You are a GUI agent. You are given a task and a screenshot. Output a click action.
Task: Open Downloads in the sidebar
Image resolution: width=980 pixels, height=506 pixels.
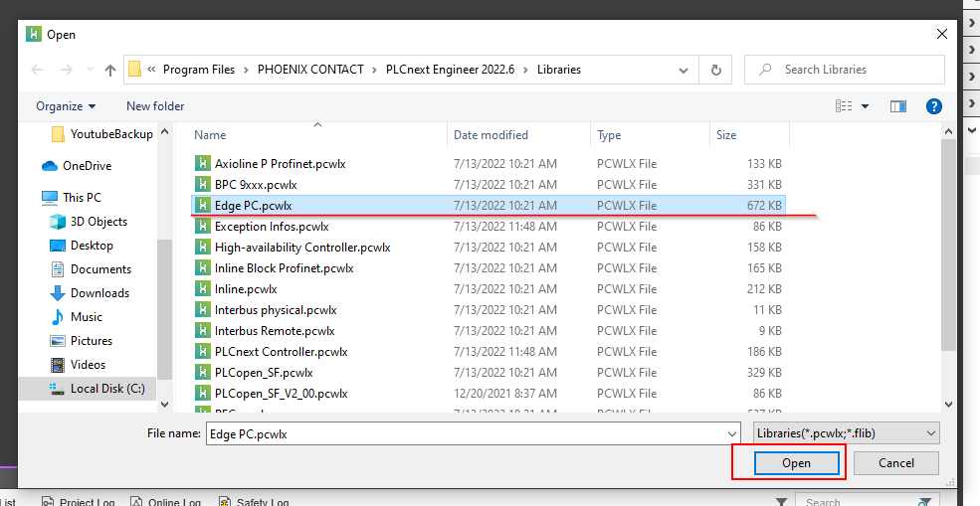coord(90,293)
